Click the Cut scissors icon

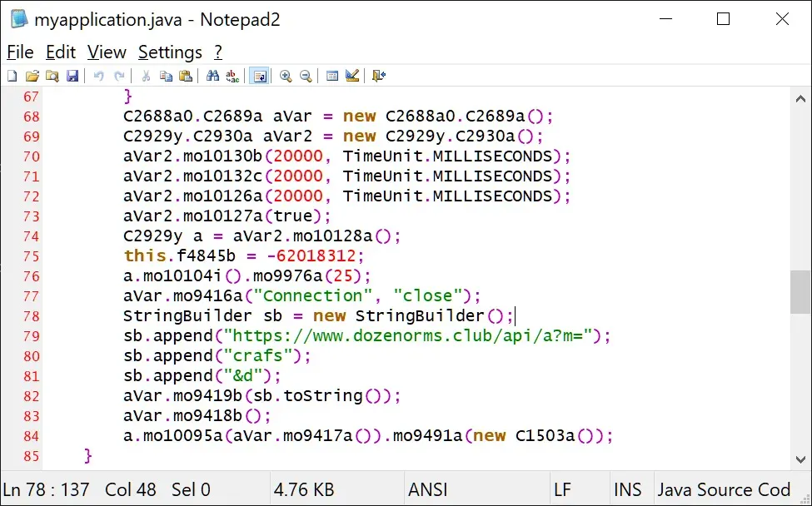[146, 76]
